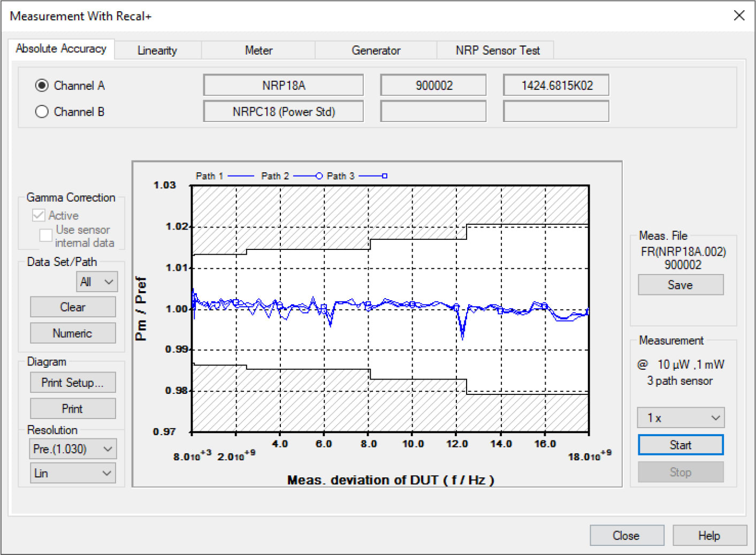Image resolution: width=756 pixels, height=555 pixels.
Task: Select the Absolute Accuracy tab
Action: [x=62, y=49]
